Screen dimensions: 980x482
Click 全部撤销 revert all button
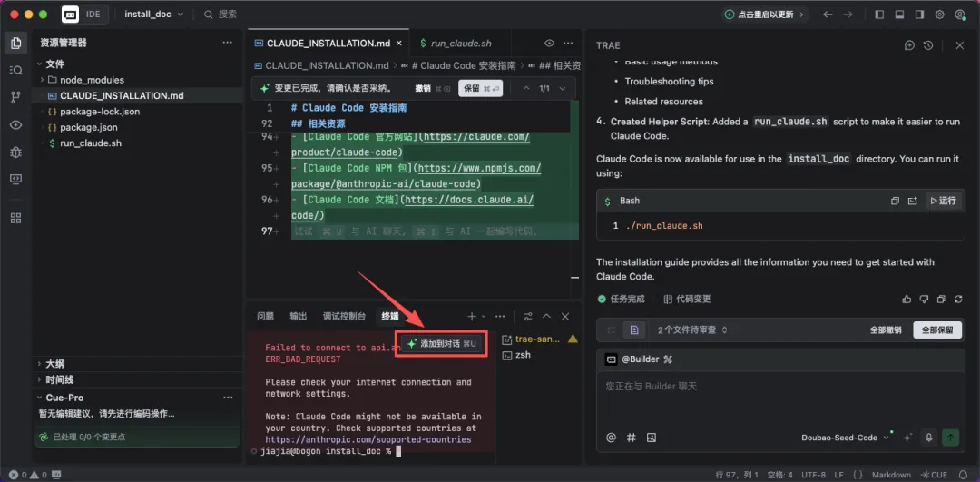pyautogui.click(x=886, y=330)
